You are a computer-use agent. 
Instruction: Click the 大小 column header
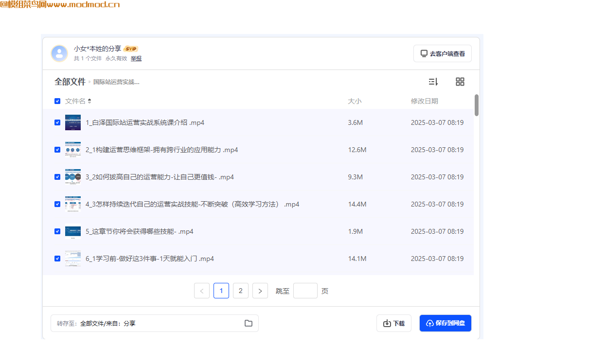click(x=355, y=101)
